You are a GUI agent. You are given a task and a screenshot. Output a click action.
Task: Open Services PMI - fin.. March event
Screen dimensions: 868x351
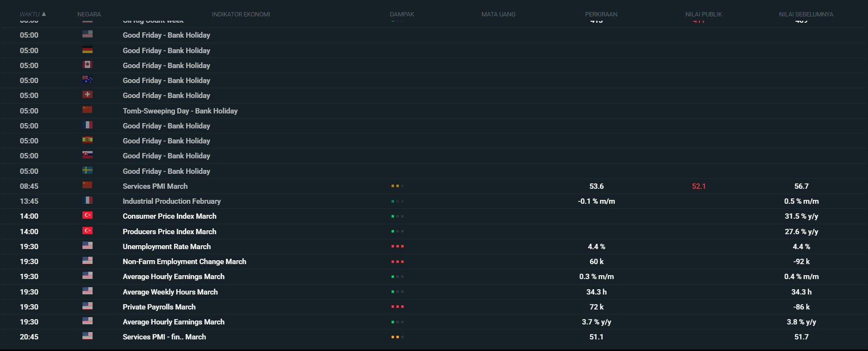click(164, 337)
